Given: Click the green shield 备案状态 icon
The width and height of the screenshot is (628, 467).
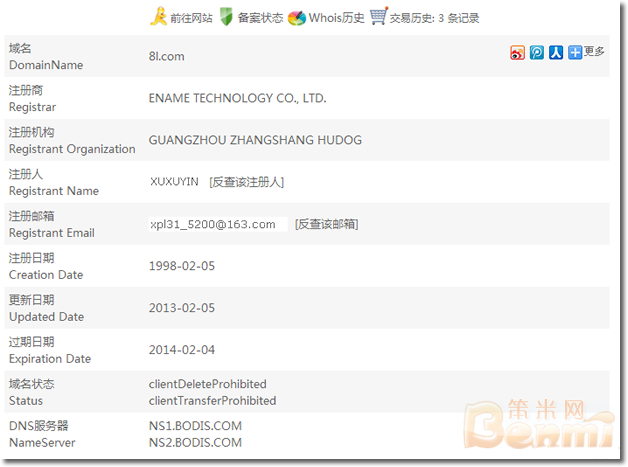Looking at the screenshot, I should 226,17.
